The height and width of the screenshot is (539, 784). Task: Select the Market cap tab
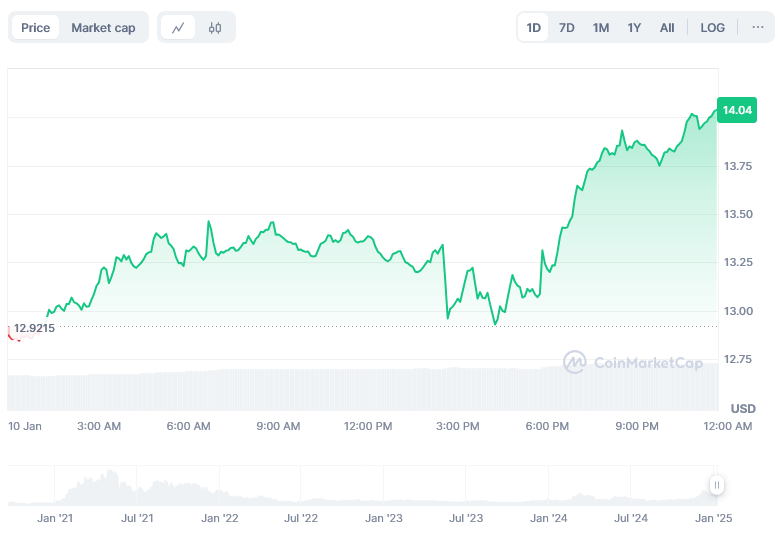(x=103, y=28)
